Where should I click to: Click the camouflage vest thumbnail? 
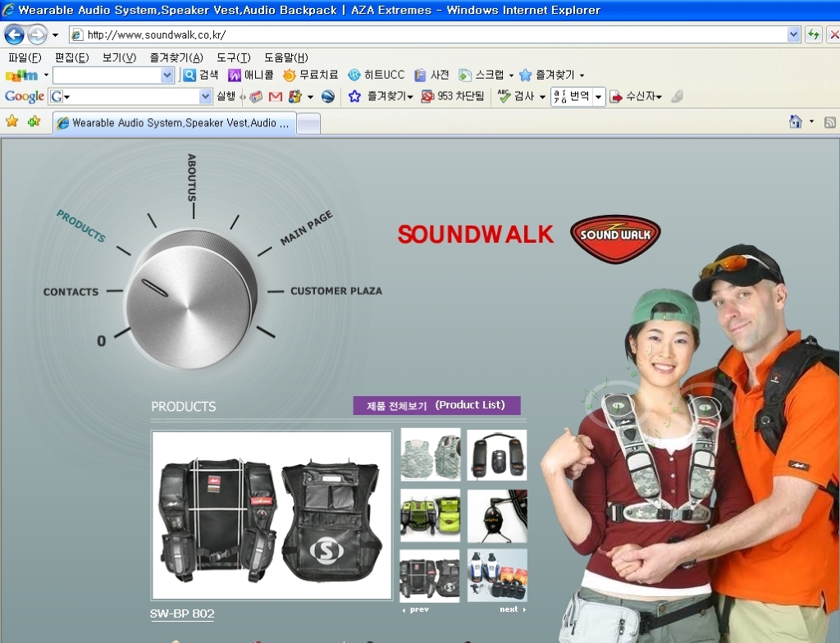[x=430, y=454]
